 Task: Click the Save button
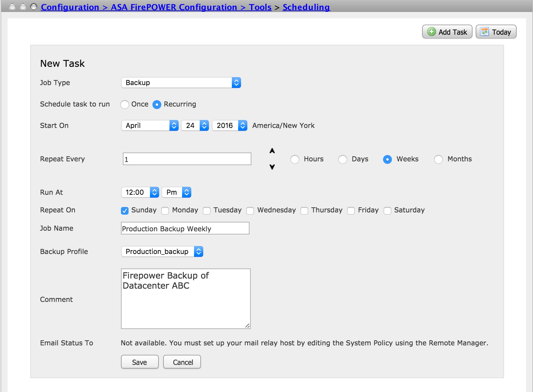click(140, 362)
